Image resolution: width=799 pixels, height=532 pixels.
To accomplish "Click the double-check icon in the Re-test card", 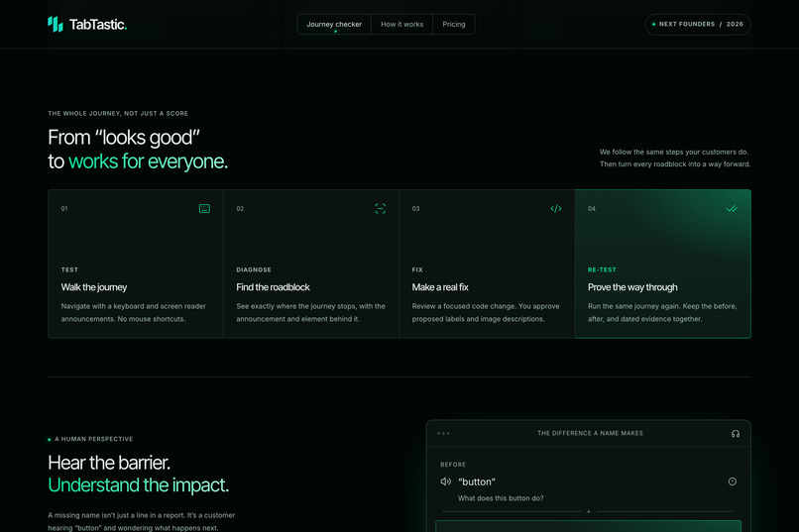I will [x=732, y=208].
